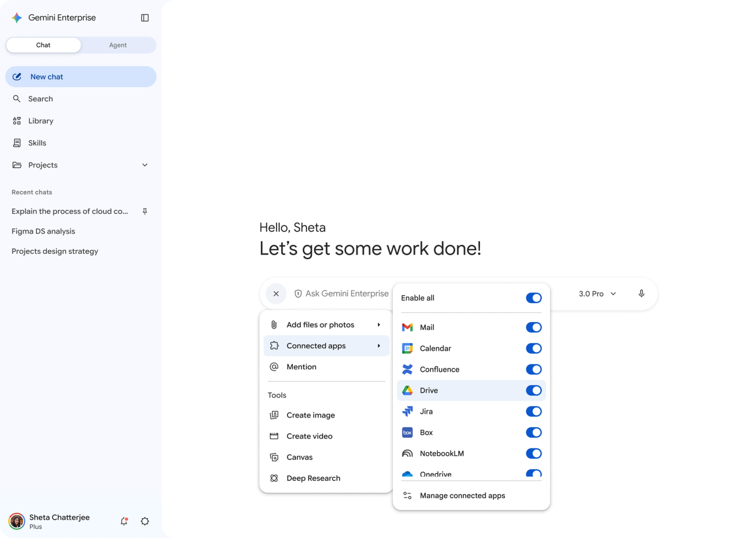Open notifications bell icon

tap(124, 521)
